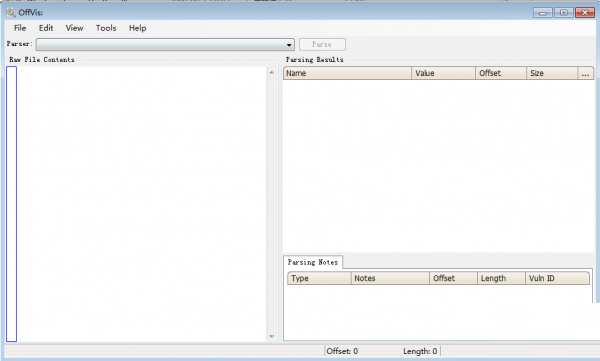The image size is (600, 361).
Task: Click the Length column header
Action: point(501,278)
